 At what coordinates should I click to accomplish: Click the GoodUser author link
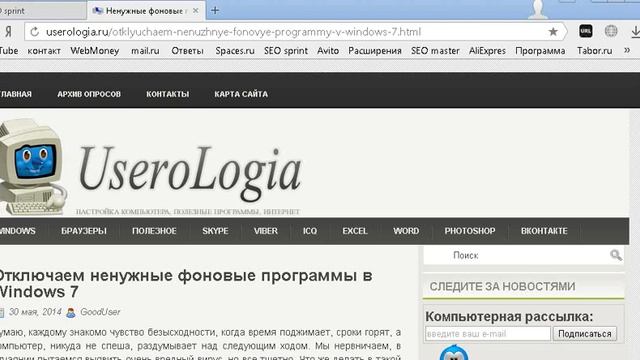point(100,312)
